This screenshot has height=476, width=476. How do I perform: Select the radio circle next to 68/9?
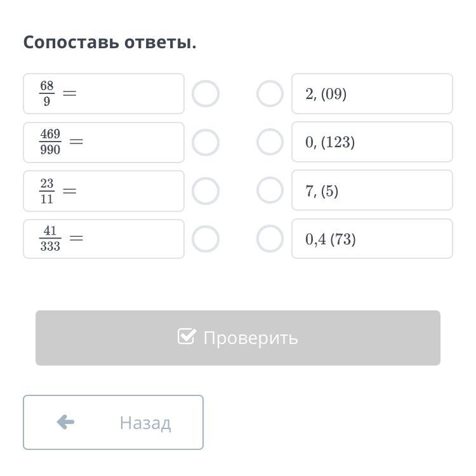(x=206, y=94)
